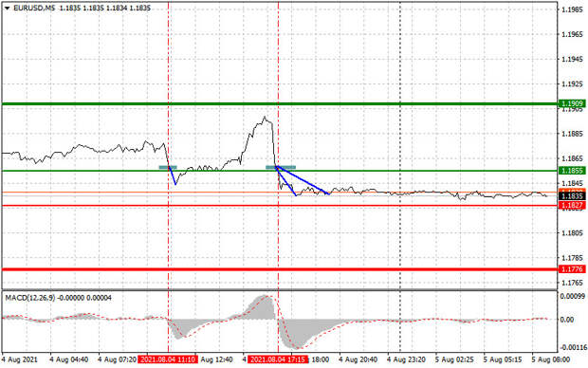Click the green 1.1855 price level label

click(x=572, y=171)
